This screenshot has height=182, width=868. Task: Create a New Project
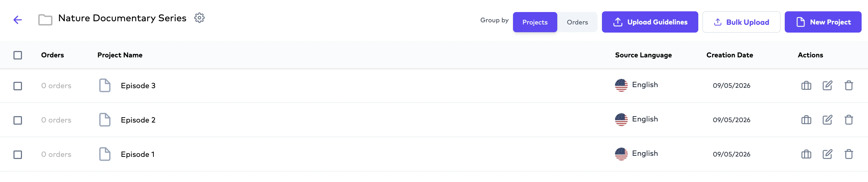click(x=823, y=22)
